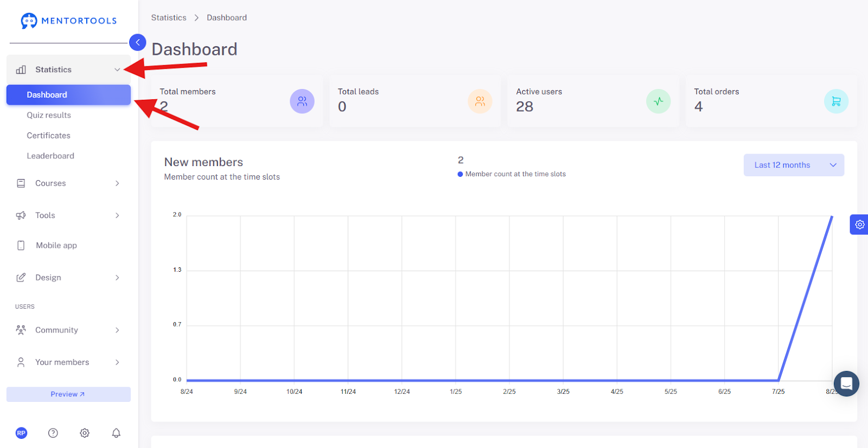Toggle the Member count legend item
The height and width of the screenshot is (448, 868).
(512, 174)
